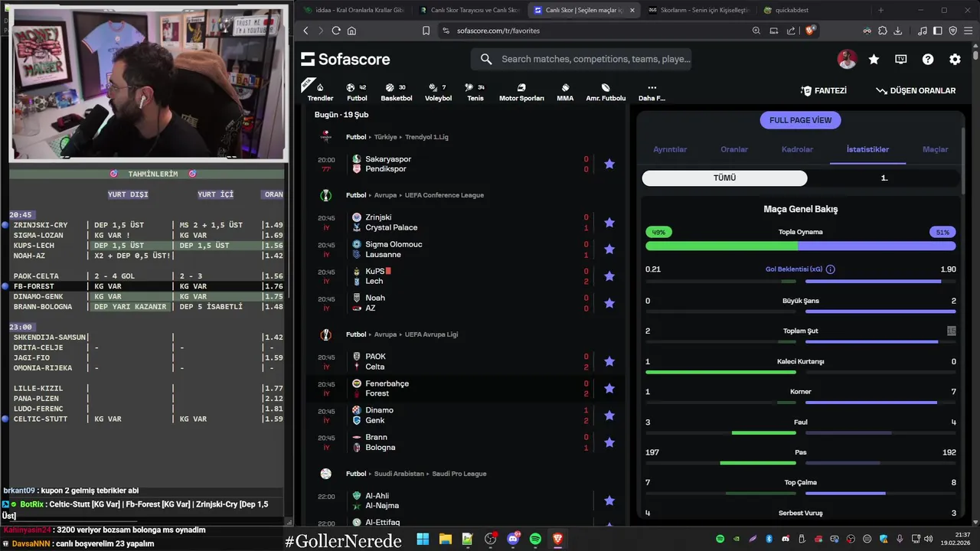Viewport: 980px width, 551px height.
Task: Open the DÜŞEN ORANLAR link
Action: point(916,90)
